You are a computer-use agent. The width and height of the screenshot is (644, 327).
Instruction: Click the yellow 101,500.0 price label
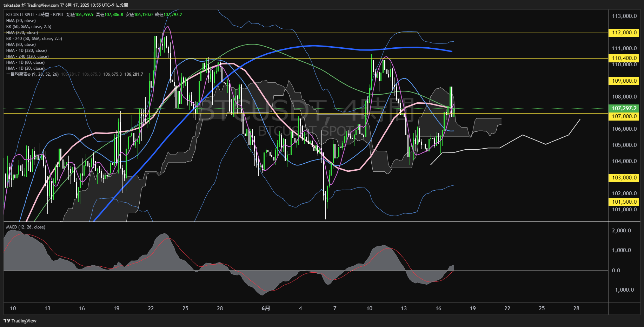tap(624, 202)
